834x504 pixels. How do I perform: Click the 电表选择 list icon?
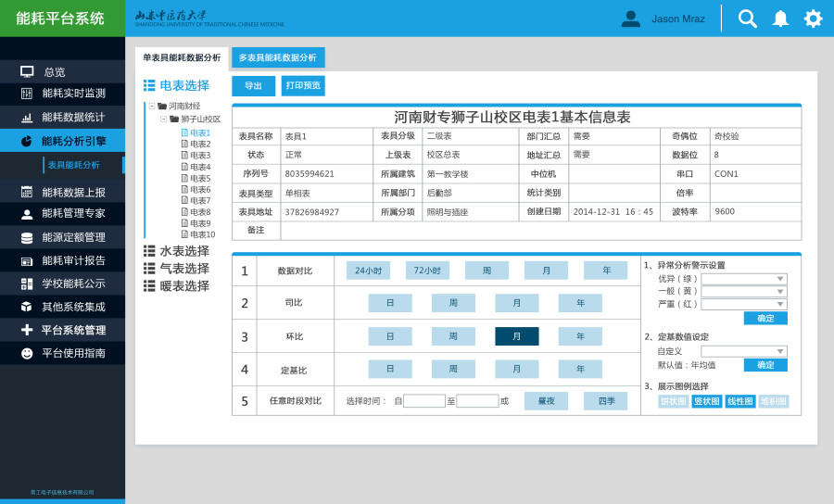click(x=149, y=85)
